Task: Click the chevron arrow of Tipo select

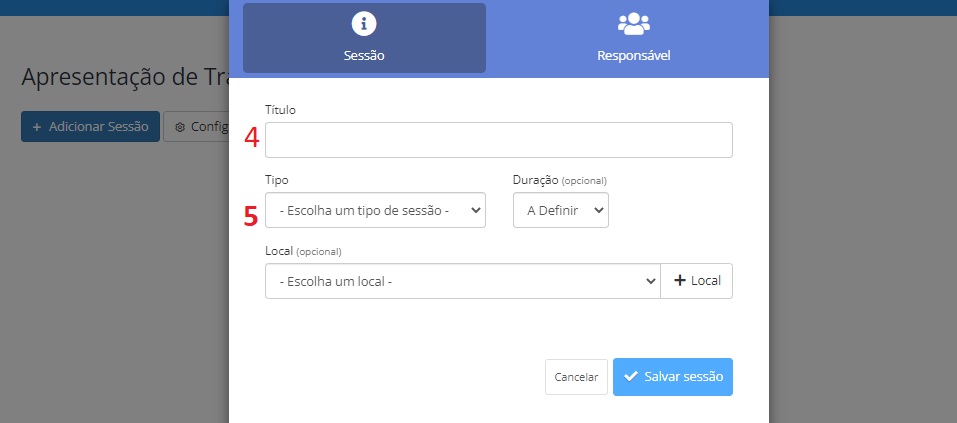Action: pyautogui.click(x=476, y=210)
